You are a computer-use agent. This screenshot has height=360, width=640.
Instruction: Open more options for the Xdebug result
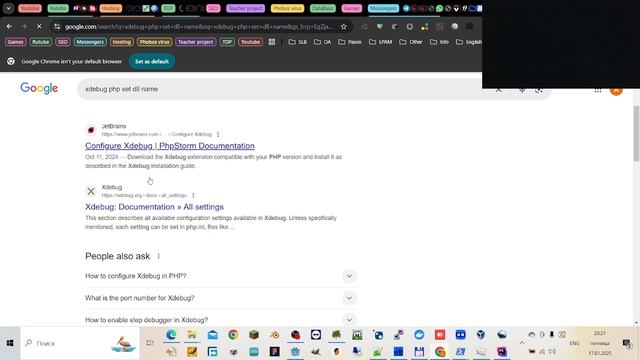point(193,195)
